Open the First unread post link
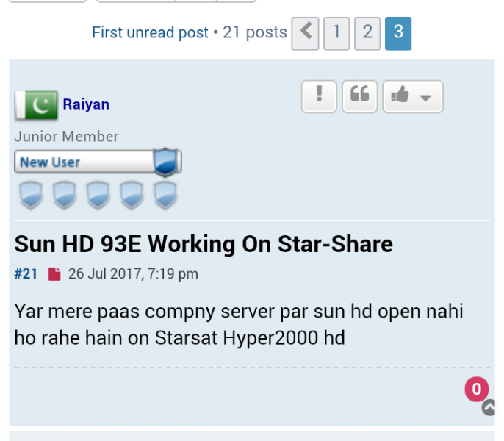Viewport: 504px width, 441px height. point(150,32)
